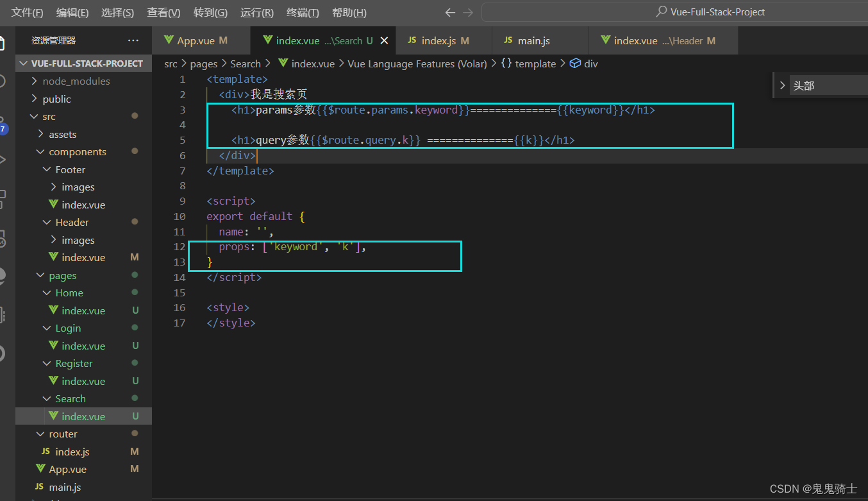
Task: Switch to the App.vue editor tab
Action: tap(201, 40)
